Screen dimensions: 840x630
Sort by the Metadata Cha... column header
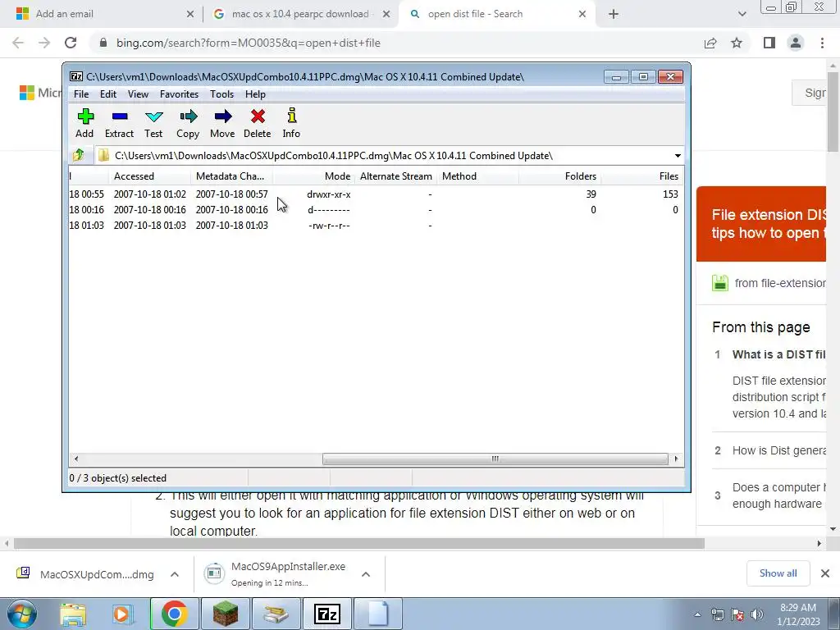pos(232,176)
